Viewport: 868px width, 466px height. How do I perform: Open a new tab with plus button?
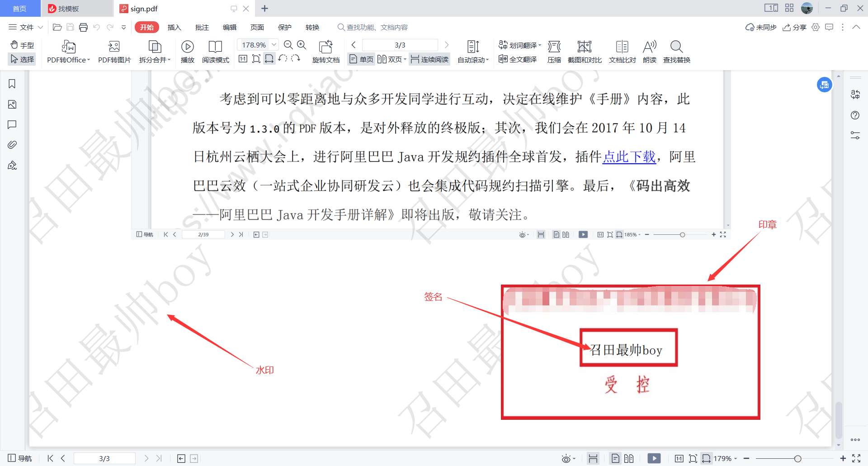(265, 9)
